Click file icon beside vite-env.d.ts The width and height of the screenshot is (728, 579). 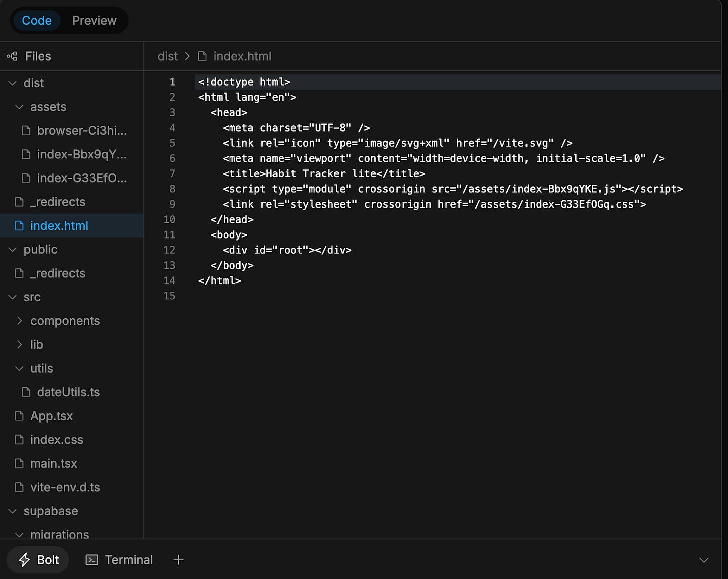point(19,487)
